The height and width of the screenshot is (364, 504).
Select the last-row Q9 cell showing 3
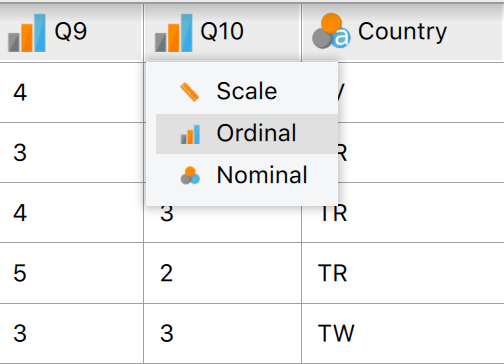tap(71, 333)
